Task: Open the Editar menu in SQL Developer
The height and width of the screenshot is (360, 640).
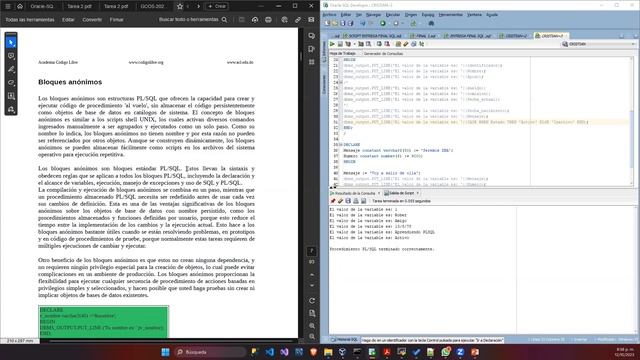Action: tap(346, 15)
